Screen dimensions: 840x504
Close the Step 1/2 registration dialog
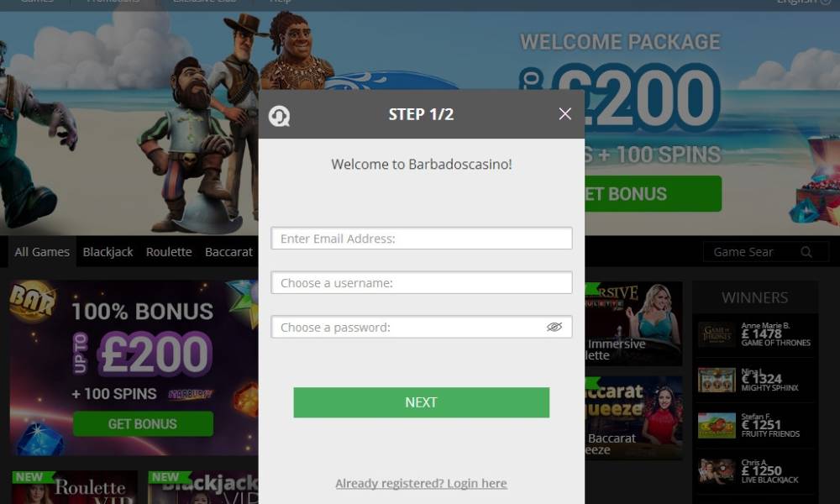[564, 113]
